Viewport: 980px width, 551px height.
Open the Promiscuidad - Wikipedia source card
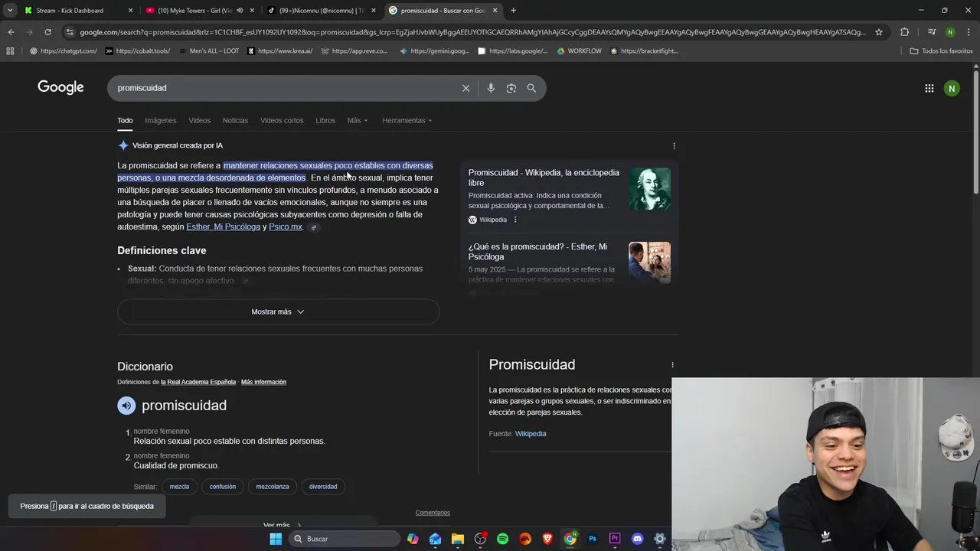coord(544,178)
